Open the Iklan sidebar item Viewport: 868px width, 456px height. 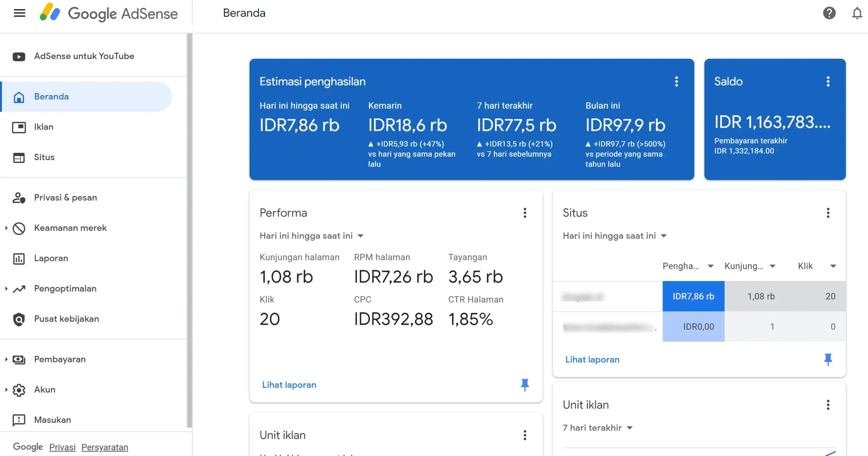44,127
